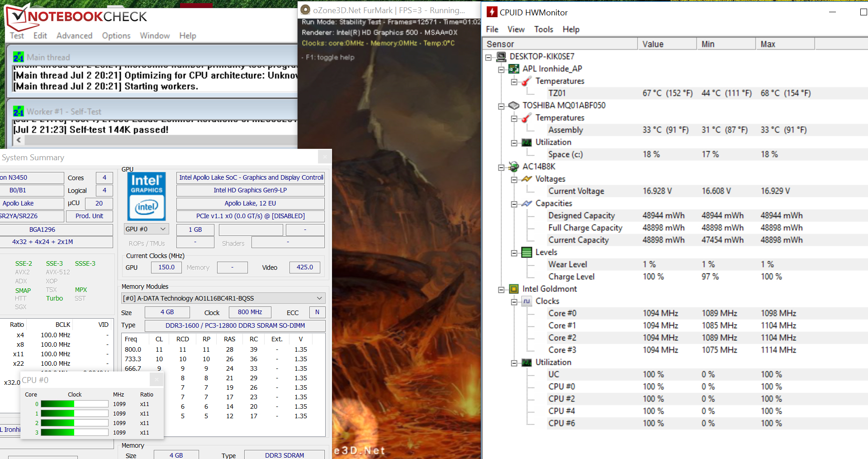Collapse the Levels branch
Viewport: 868px width, 459px height.
(x=514, y=253)
